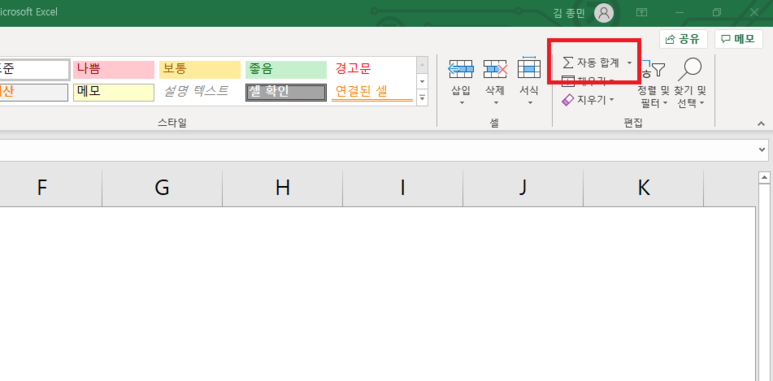Open Sort & Filter (정렬 및 필터)

point(653,84)
